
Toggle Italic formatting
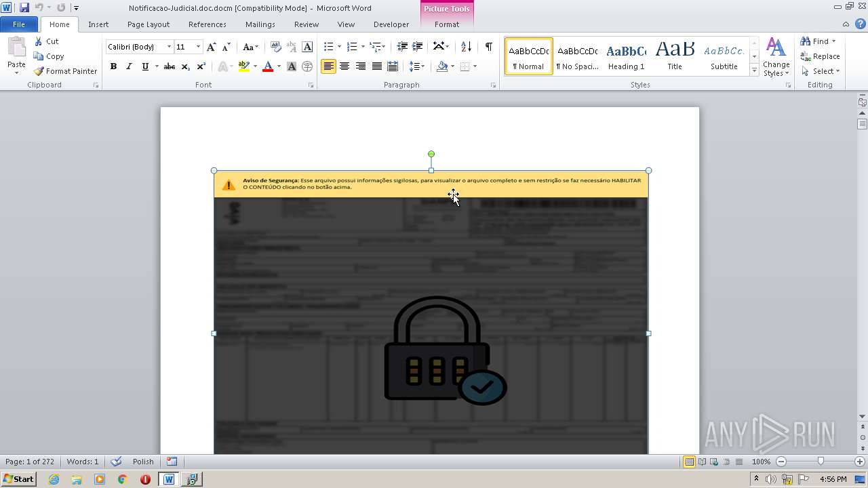click(129, 66)
